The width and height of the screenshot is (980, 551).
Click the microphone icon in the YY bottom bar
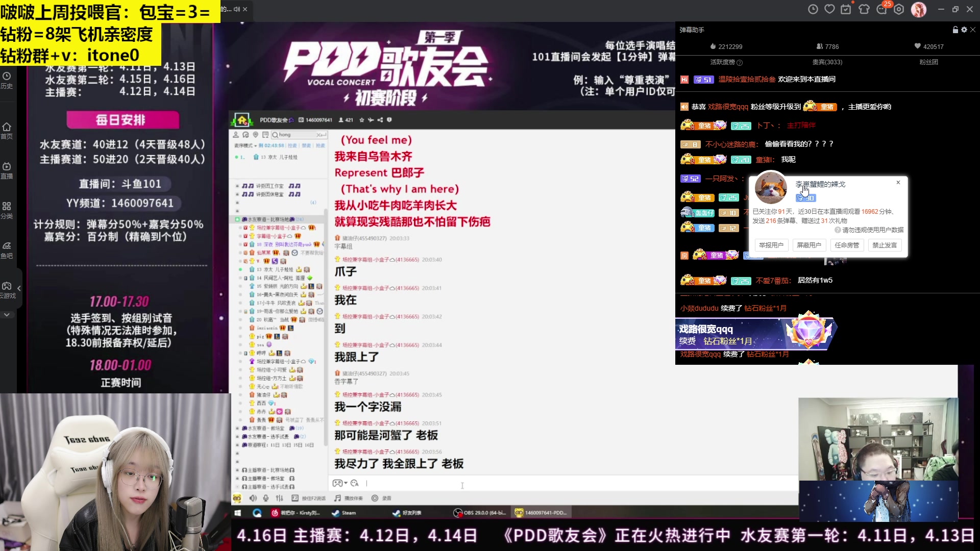(265, 498)
